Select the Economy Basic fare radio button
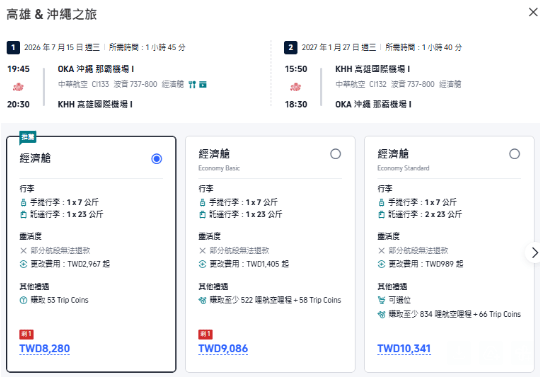The height and width of the screenshot is (377, 540). tap(335, 154)
